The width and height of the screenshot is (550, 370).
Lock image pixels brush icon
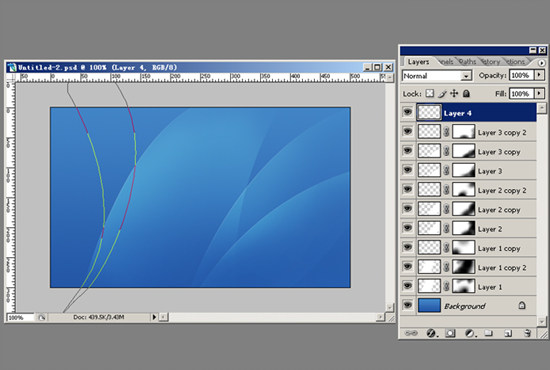(442, 94)
